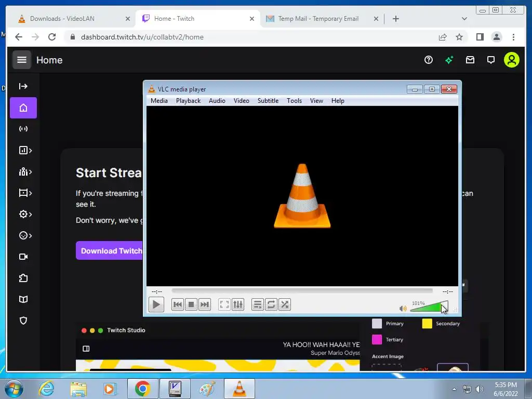
Task: Open Creator Camp book sidebar icon
Action: coord(23,299)
